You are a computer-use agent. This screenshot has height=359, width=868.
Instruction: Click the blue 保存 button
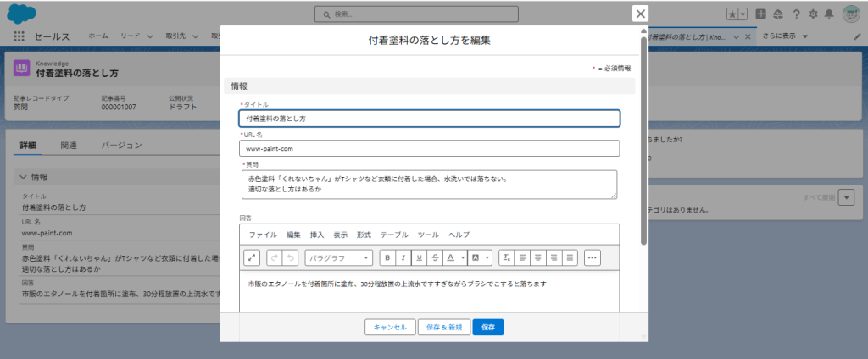[x=488, y=327]
